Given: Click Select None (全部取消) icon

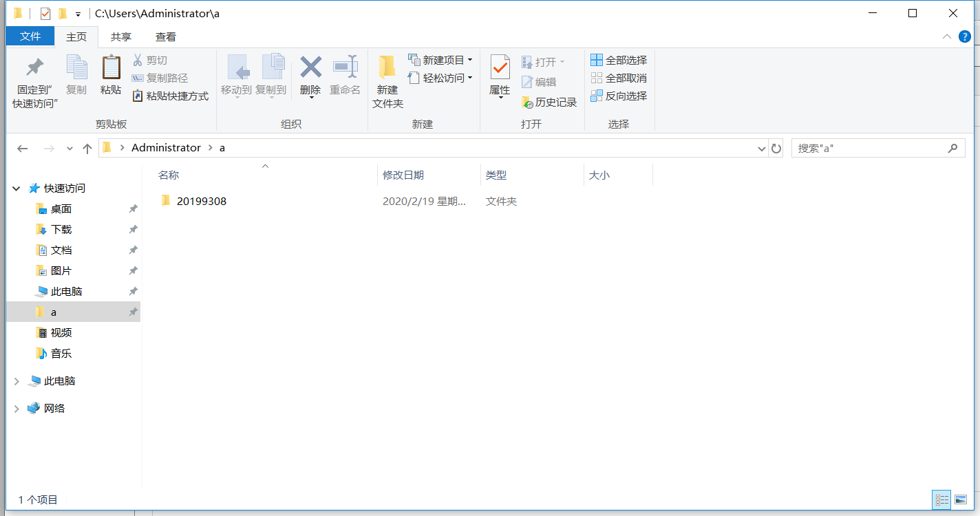Looking at the screenshot, I should pyautogui.click(x=597, y=78).
